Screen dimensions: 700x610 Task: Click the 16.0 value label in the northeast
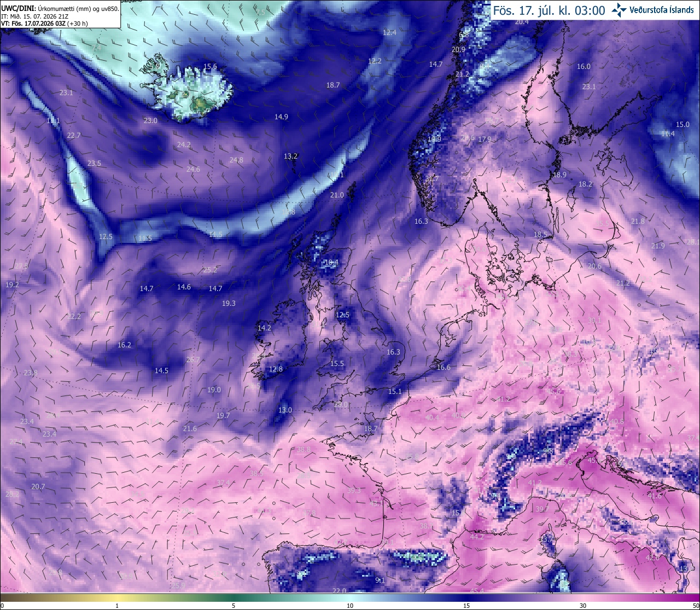584,67
